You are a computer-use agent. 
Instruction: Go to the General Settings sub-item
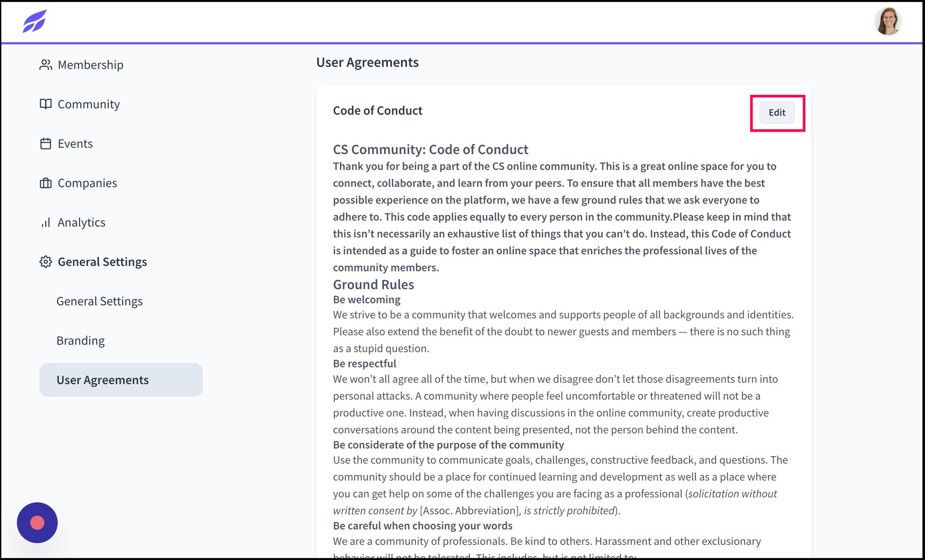tap(99, 301)
